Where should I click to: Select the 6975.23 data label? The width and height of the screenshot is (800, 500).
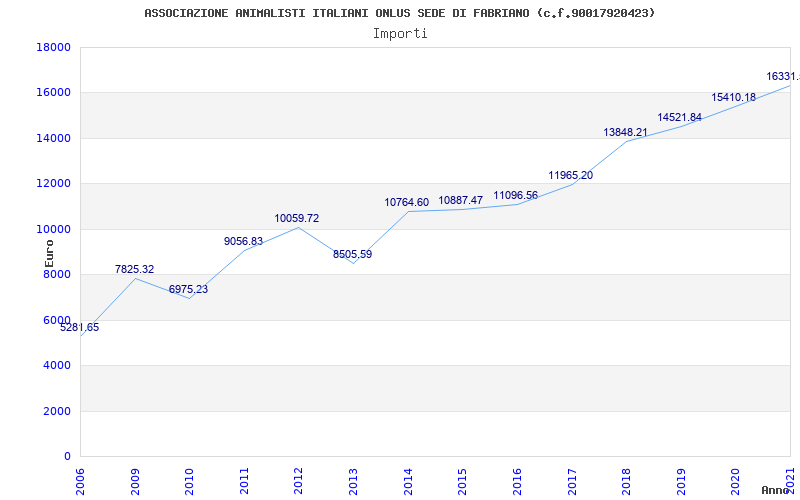[188, 289]
